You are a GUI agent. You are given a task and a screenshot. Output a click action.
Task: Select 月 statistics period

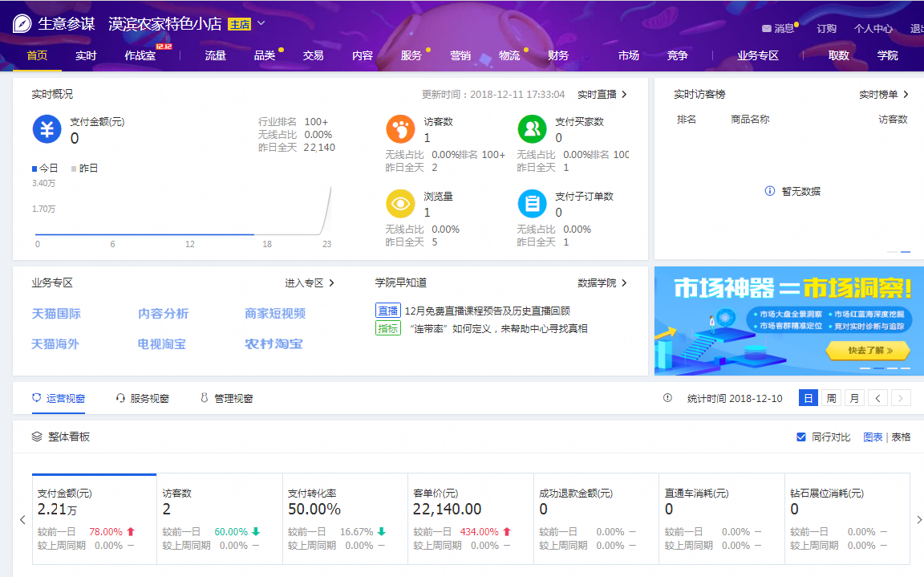(854, 398)
